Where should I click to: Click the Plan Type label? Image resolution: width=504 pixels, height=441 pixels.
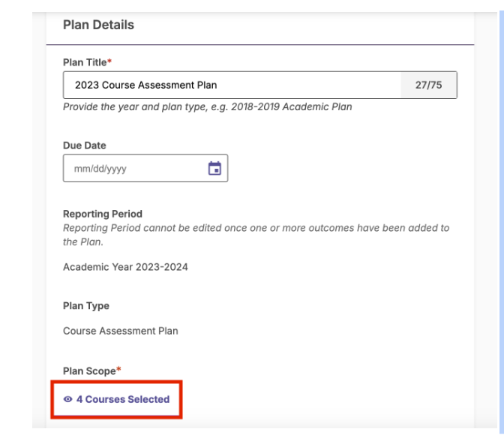point(86,306)
